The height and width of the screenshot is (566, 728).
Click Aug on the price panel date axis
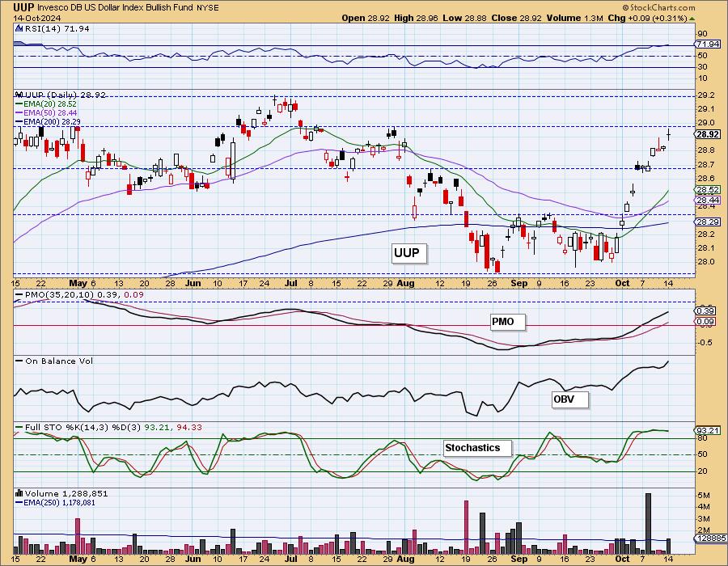[406, 283]
